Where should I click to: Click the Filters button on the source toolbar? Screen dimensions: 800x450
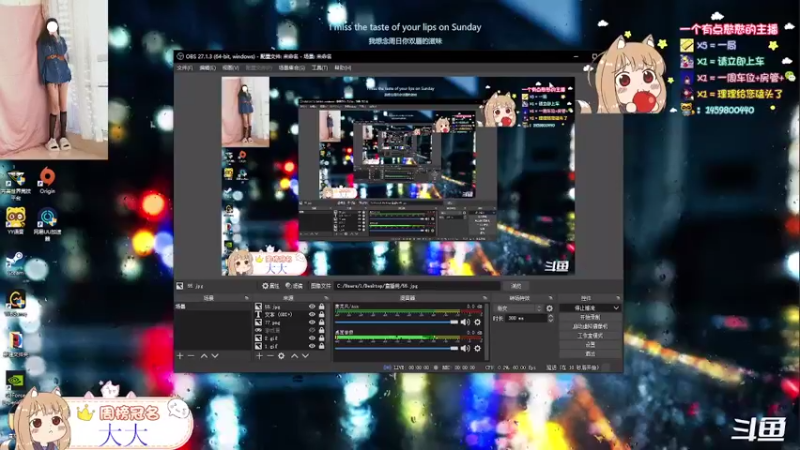point(294,286)
